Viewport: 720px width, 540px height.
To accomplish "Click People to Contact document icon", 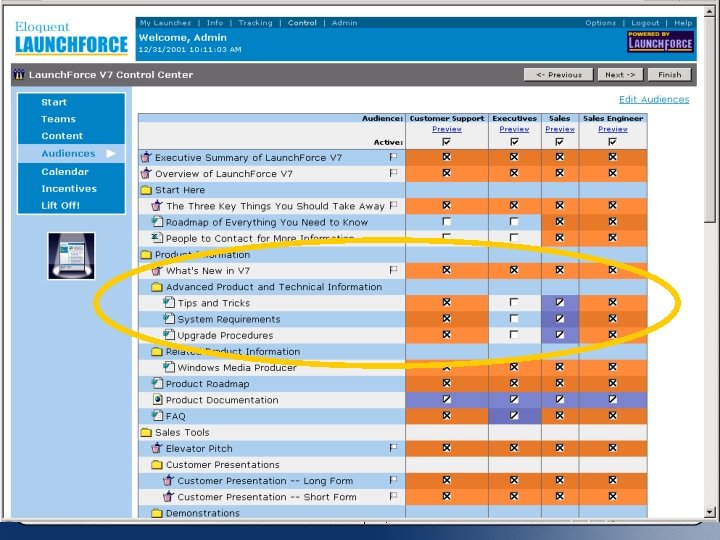I will 157,238.
